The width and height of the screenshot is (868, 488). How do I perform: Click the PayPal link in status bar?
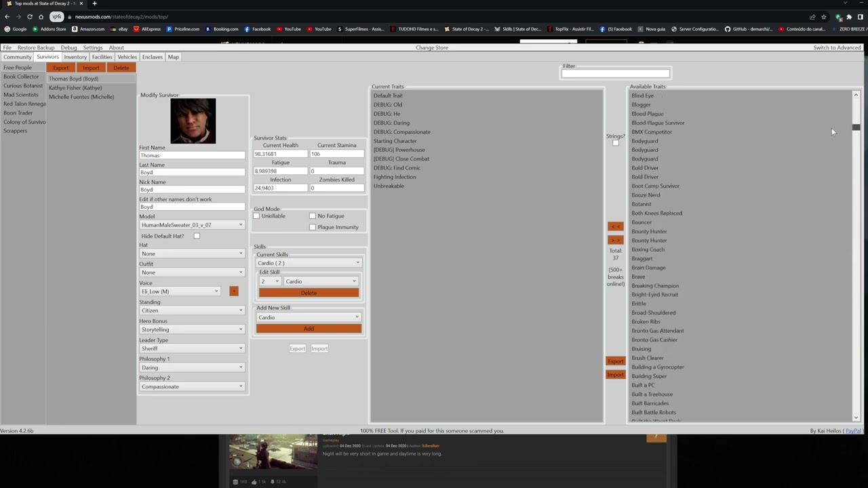click(x=852, y=431)
